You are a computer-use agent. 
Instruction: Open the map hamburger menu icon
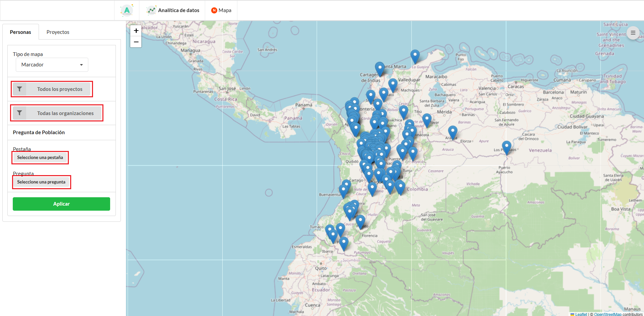point(633,33)
